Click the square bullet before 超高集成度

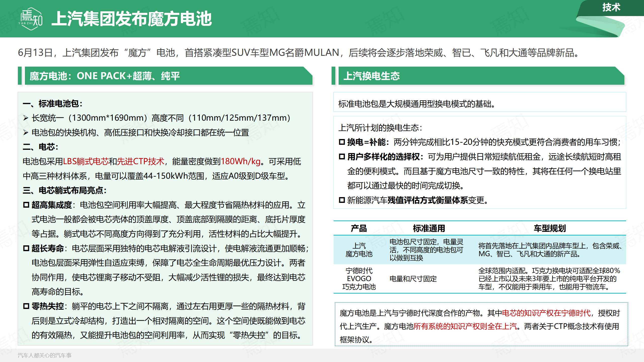(26, 205)
